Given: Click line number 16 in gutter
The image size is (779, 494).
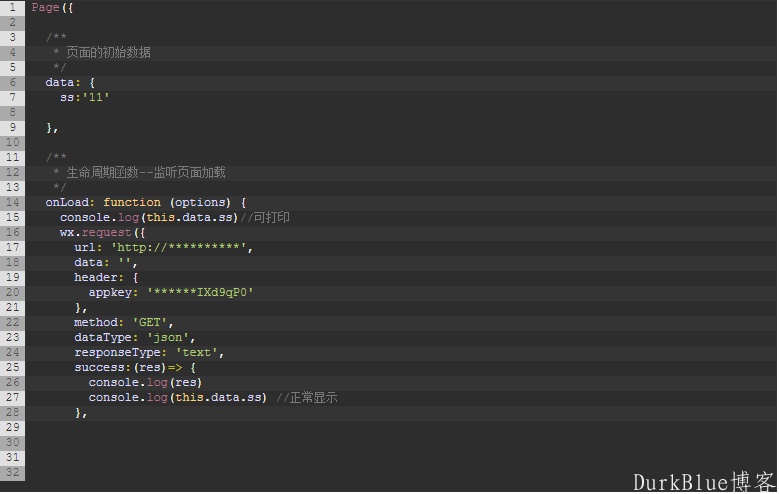Looking at the screenshot, I should [12, 232].
